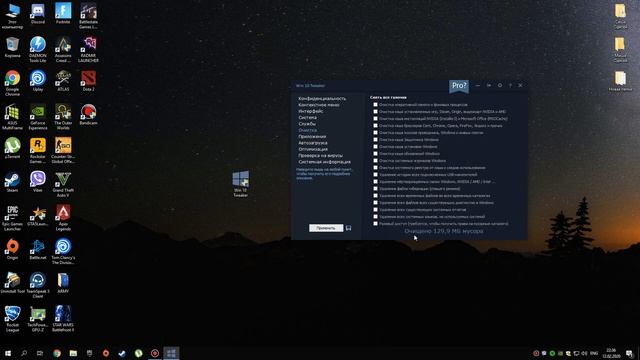Click the taskbar search magnifier
Viewport: 640px width, 360px height.
tap(24, 353)
